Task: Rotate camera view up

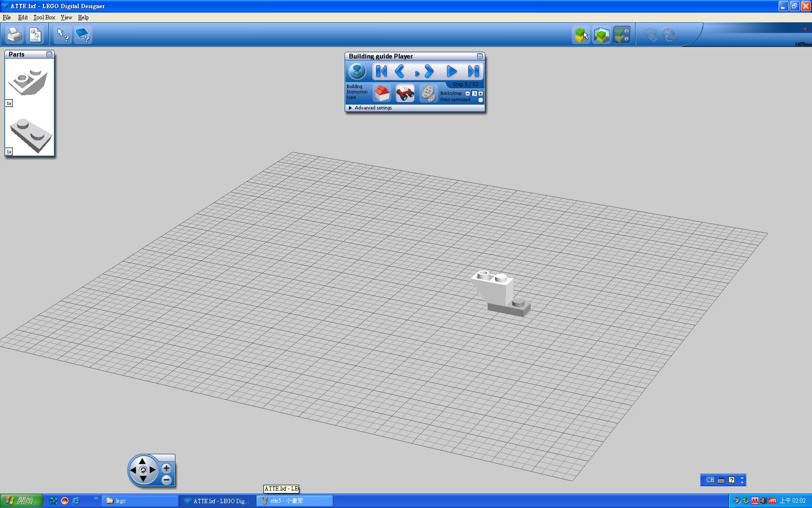Action: coord(143,461)
